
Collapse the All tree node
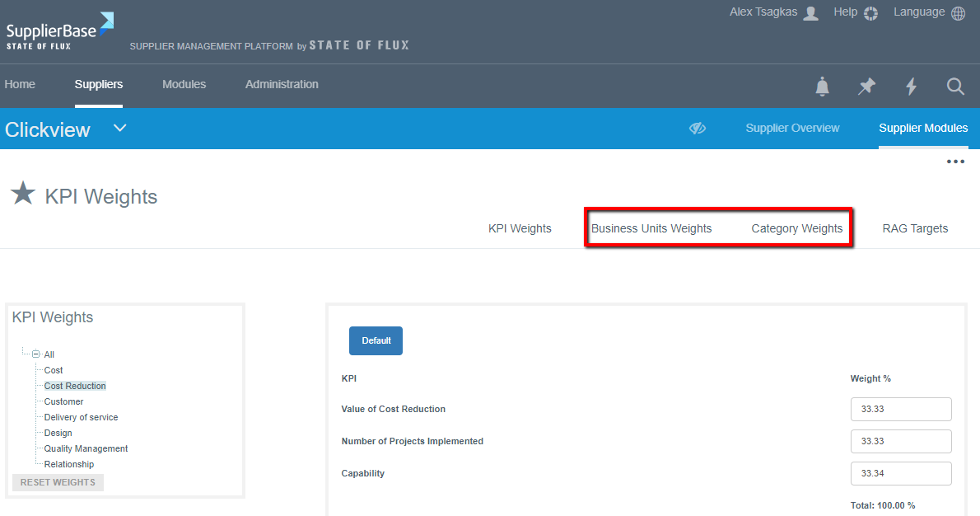[35, 354]
